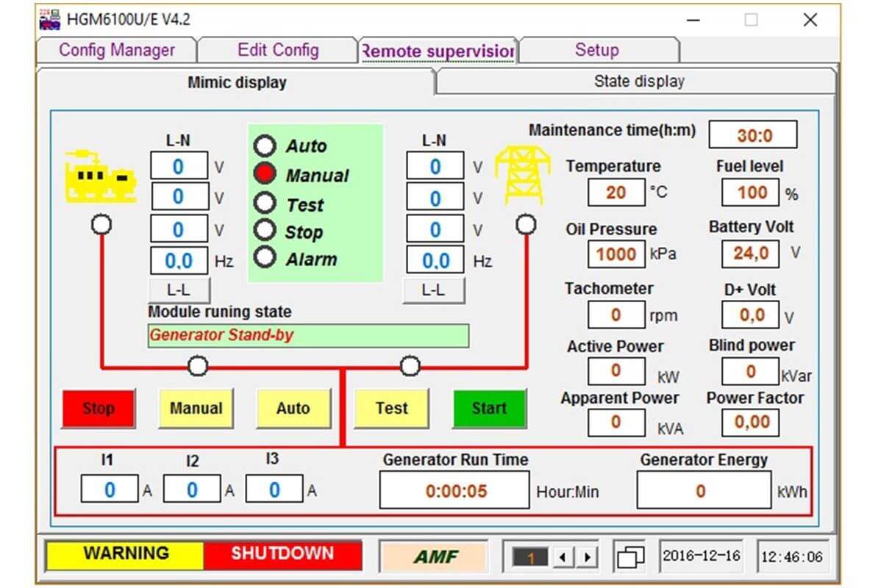Click the yellow mains power tower icon
Screen dimensions: 881x588
click(521, 174)
